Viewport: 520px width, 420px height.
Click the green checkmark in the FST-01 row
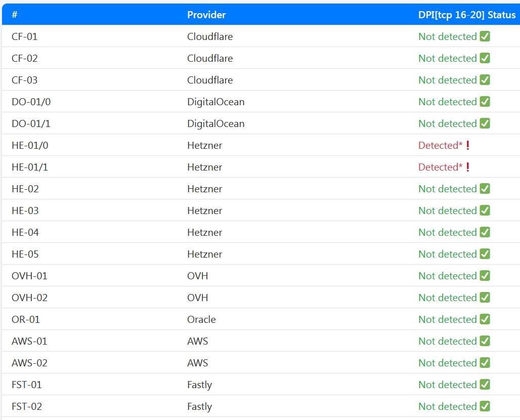(485, 385)
